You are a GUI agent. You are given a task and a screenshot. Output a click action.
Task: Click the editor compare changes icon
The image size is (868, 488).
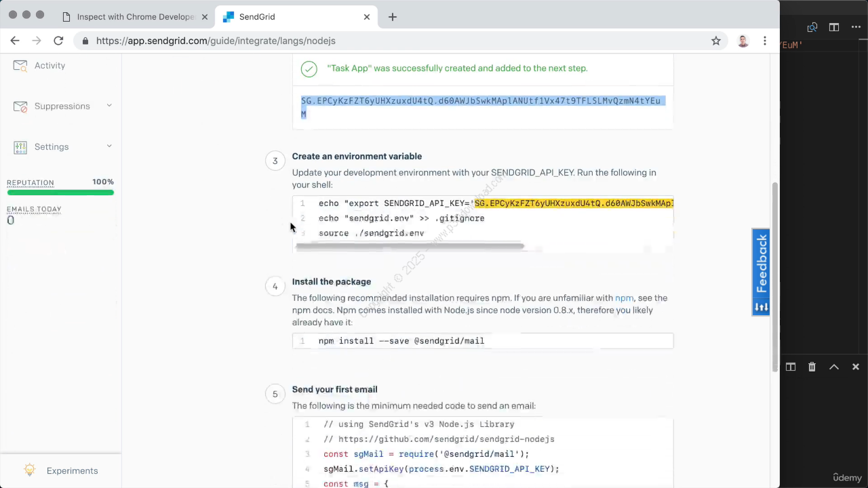812,27
